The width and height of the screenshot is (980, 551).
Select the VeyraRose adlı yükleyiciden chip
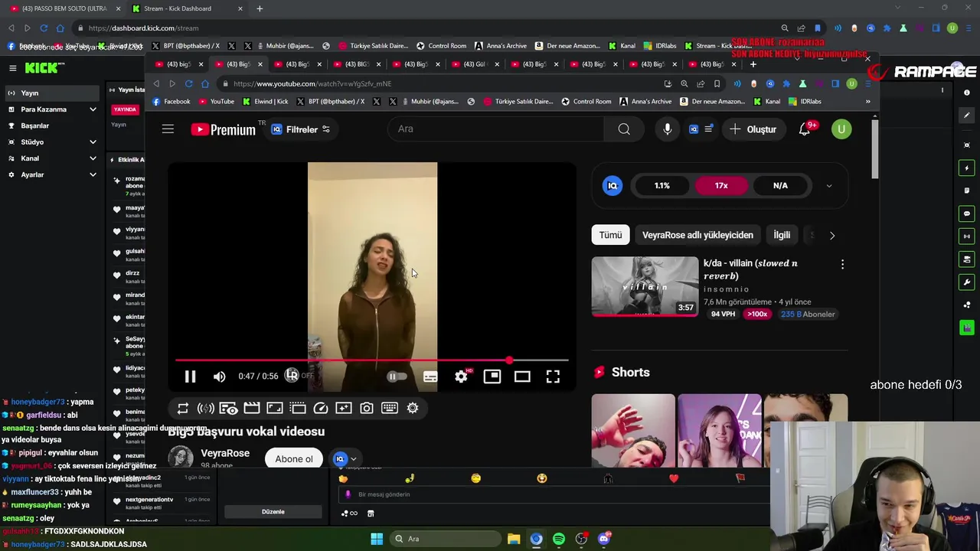(x=697, y=235)
